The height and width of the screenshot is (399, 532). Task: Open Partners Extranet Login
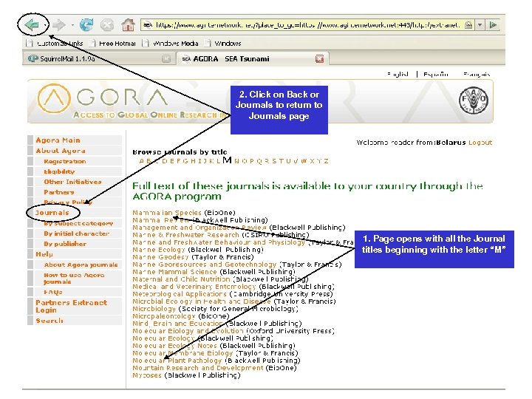click(71, 306)
